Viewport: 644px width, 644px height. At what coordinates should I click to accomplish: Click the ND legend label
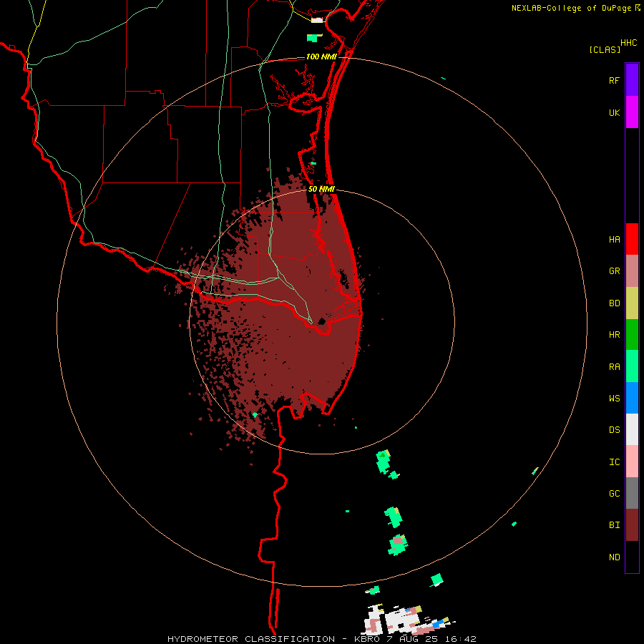click(614, 557)
